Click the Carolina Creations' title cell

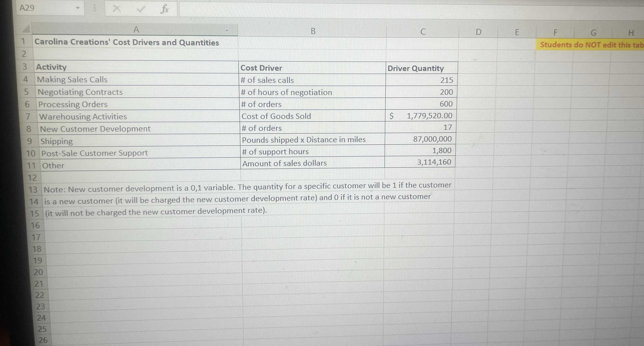pos(126,43)
